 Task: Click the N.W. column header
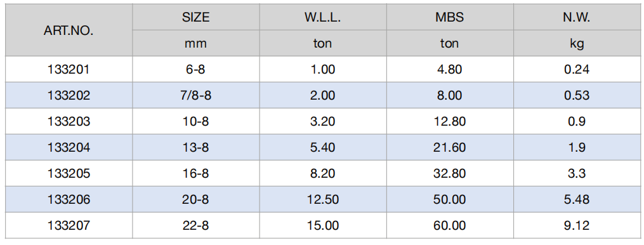coord(577,17)
